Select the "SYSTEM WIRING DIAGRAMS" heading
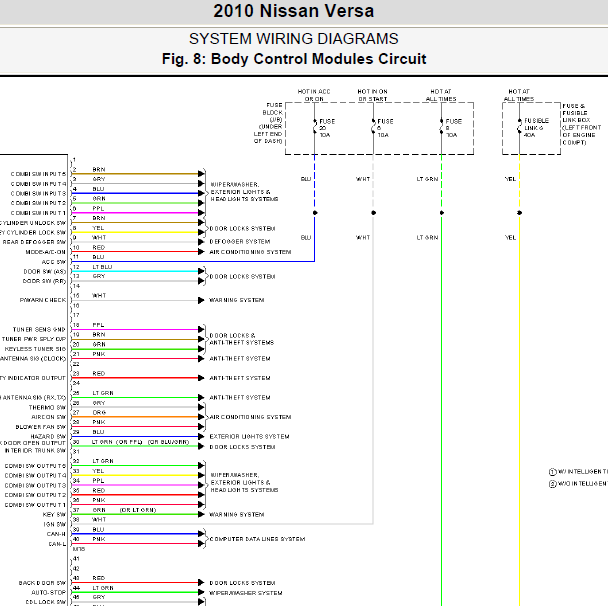608x606 pixels. click(x=294, y=39)
